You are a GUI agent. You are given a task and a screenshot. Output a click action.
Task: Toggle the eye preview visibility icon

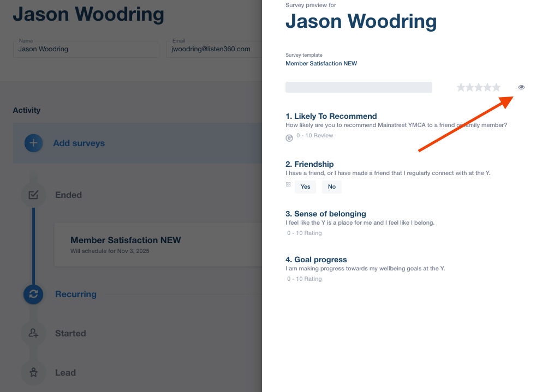point(521,87)
